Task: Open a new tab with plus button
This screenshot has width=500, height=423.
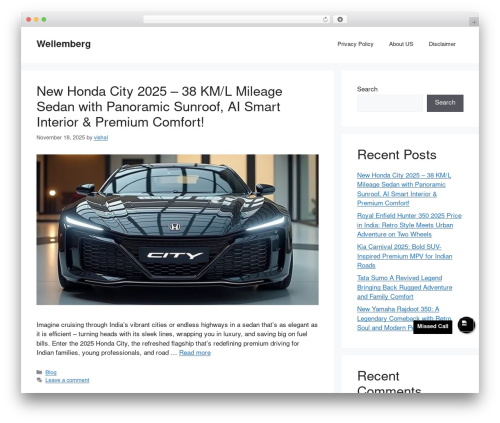Action: point(474,22)
